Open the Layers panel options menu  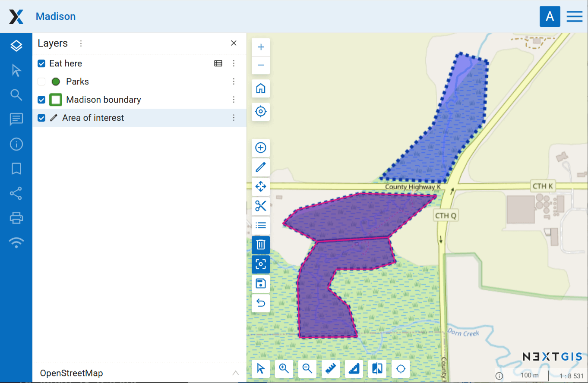point(81,43)
